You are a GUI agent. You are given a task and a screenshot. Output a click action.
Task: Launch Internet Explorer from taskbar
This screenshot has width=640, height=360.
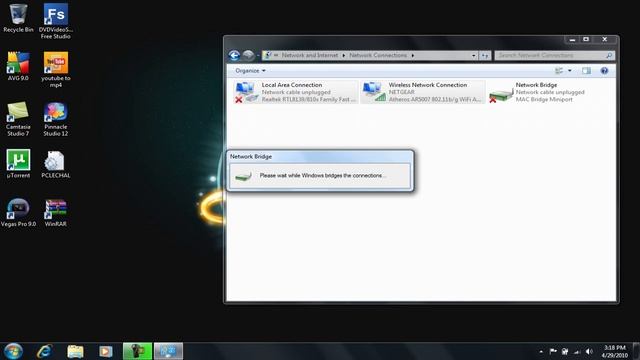point(44,351)
